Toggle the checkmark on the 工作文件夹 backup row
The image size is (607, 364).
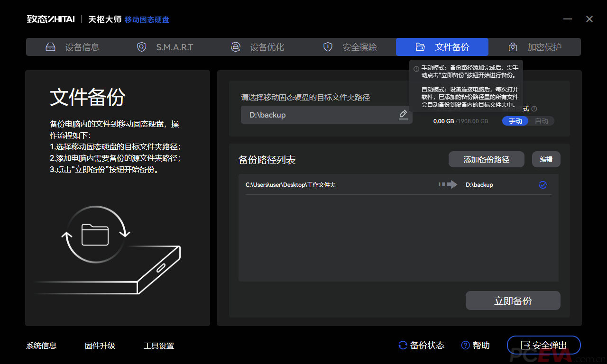543,185
